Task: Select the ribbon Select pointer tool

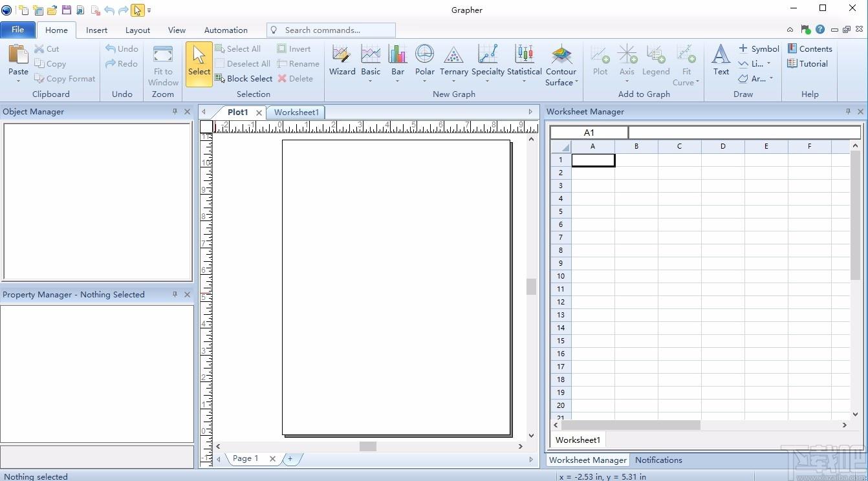Action: 199,64
